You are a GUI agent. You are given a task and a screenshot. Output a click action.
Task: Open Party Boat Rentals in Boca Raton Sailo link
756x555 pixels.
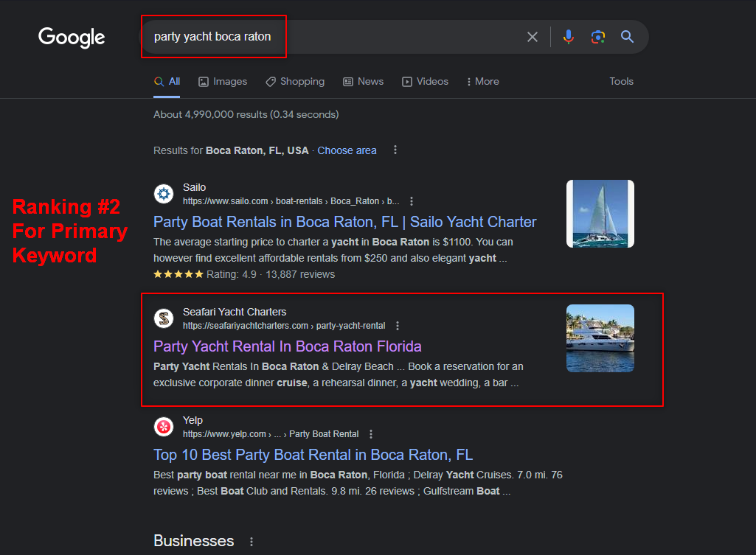coord(344,222)
